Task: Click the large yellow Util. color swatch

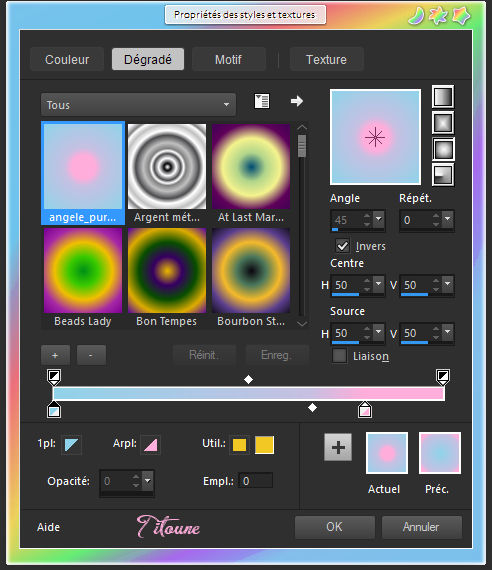Action: click(x=264, y=445)
